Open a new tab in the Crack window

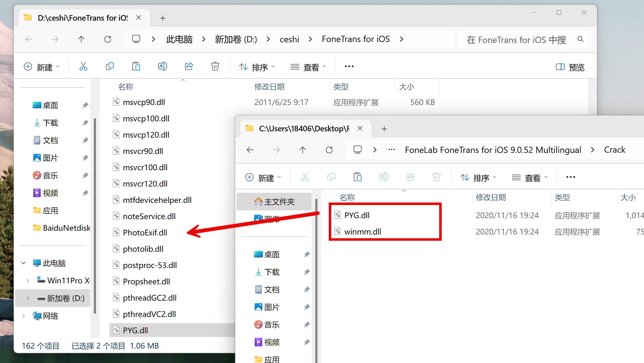point(384,129)
